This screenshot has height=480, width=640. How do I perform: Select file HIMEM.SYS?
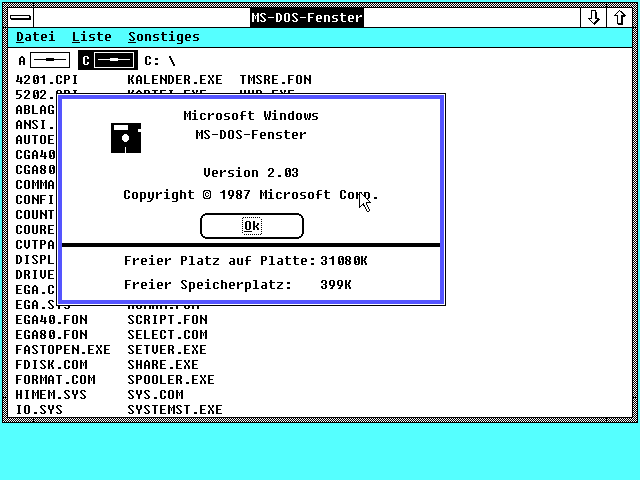click(51, 395)
